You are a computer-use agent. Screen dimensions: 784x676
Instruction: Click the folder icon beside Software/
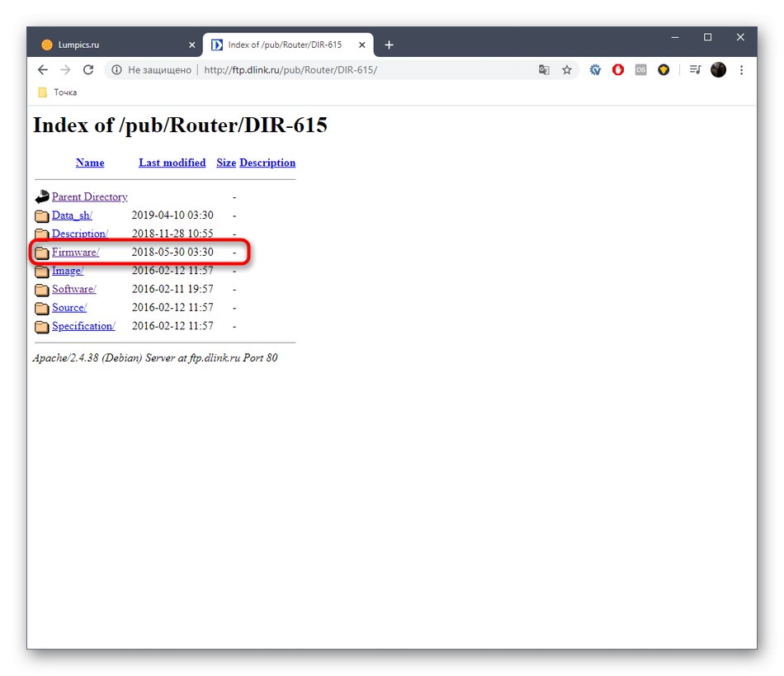tap(42, 290)
